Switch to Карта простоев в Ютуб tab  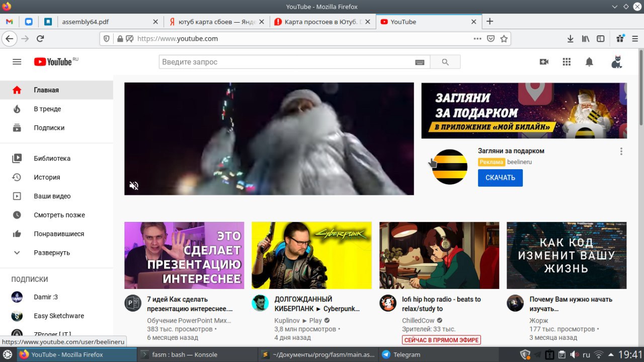pos(323,22)
